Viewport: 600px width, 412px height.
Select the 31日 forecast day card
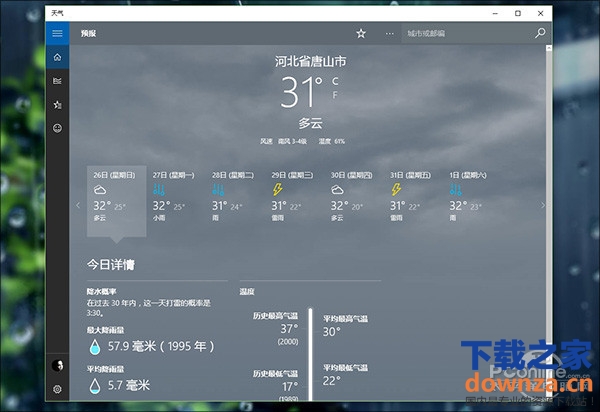point(413,201)
